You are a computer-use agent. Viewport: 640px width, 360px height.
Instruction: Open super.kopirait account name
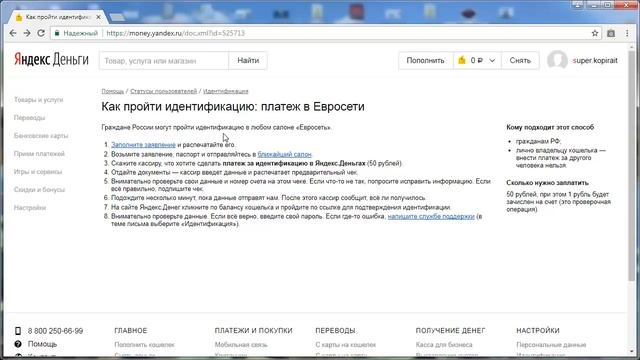pyautogui.click(x=595, y=60)
